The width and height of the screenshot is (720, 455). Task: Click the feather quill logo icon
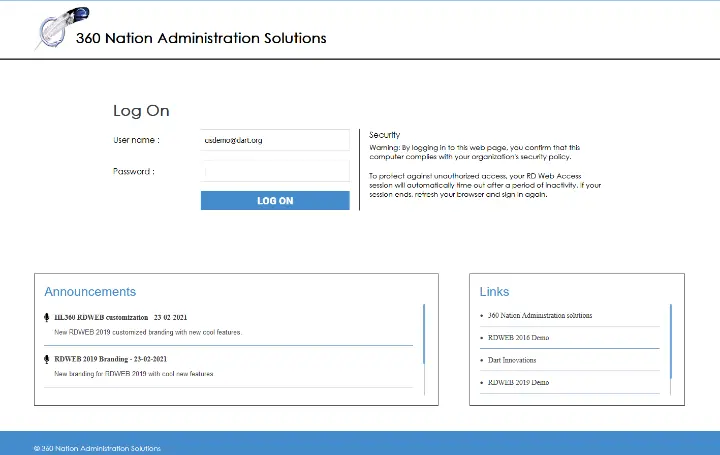click(62, 28)
